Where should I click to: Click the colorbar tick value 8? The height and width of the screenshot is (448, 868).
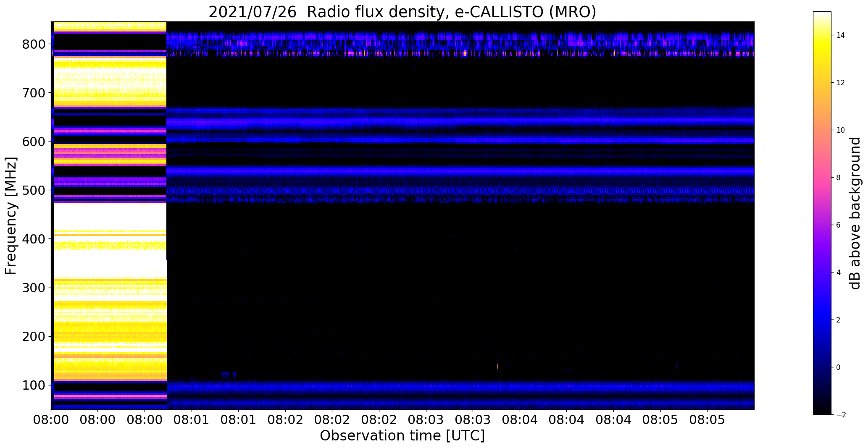[839, 178]
